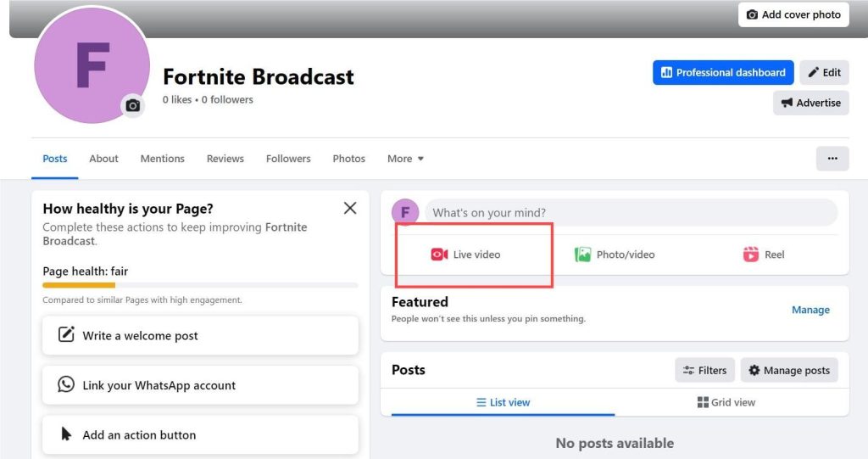Create a new Reel
The height and width of the screenshot is (459, 868).
tap(764, 255)
